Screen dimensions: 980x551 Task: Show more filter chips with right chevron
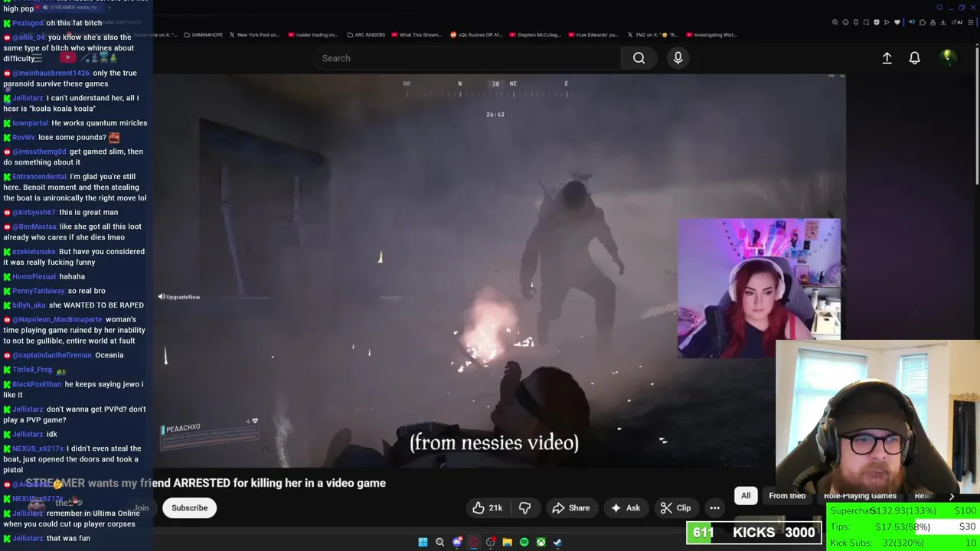(x=952, y=496)
